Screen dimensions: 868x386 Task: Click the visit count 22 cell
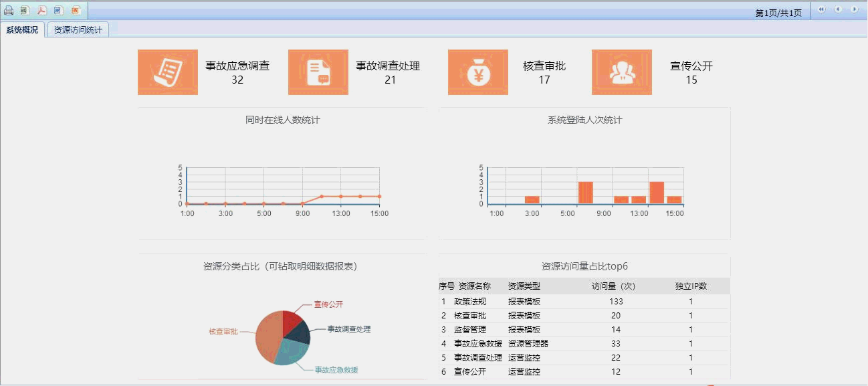[x=616, y=358]
